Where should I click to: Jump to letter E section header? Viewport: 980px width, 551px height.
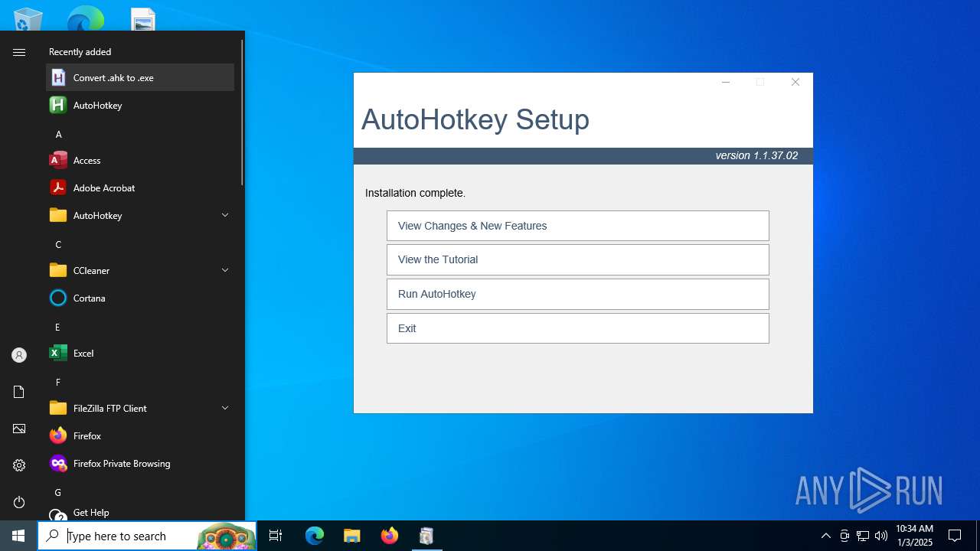[x=58, y=327]
